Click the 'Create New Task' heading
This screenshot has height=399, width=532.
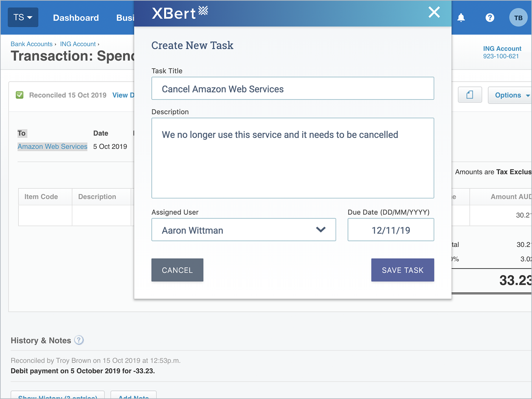click(192, 45)
